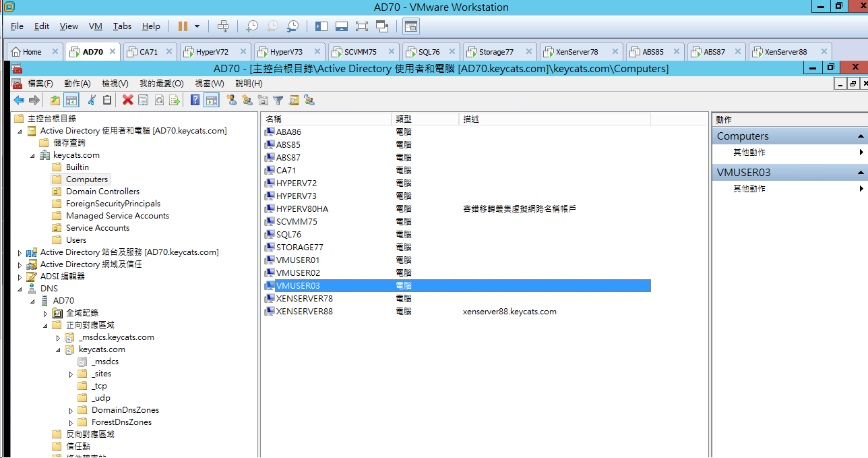Refresh the view with the toolbar refresh icon
The image size is (868, 458).
(x=159, y=101)
